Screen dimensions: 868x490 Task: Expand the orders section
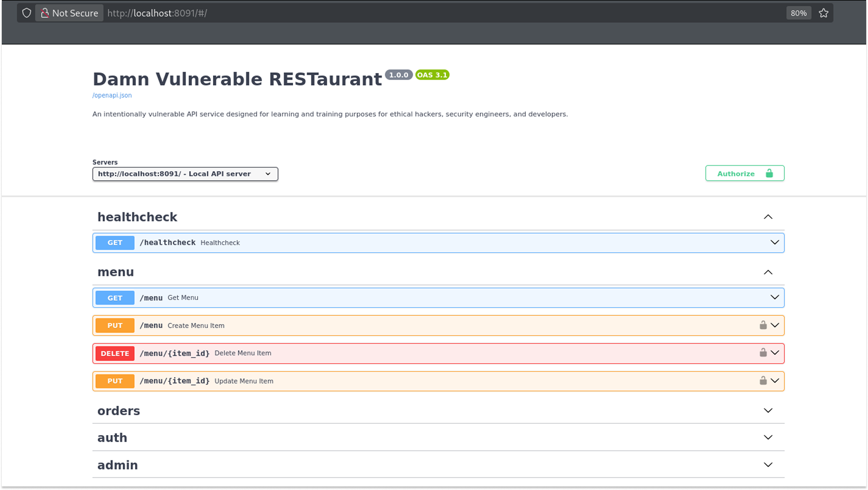pos(768,411)
